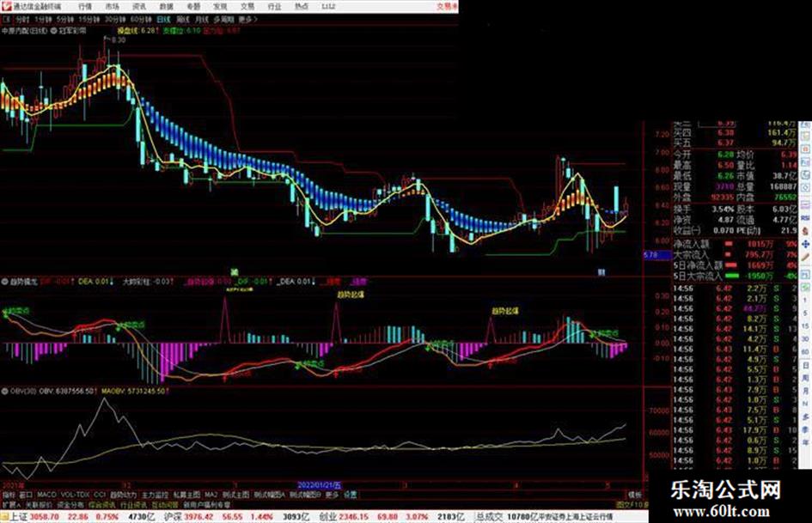This screenshot has height=523, width=812.
Task: Click the 窗口 button in bottom toolbar
Action: [x=26, y=495]
